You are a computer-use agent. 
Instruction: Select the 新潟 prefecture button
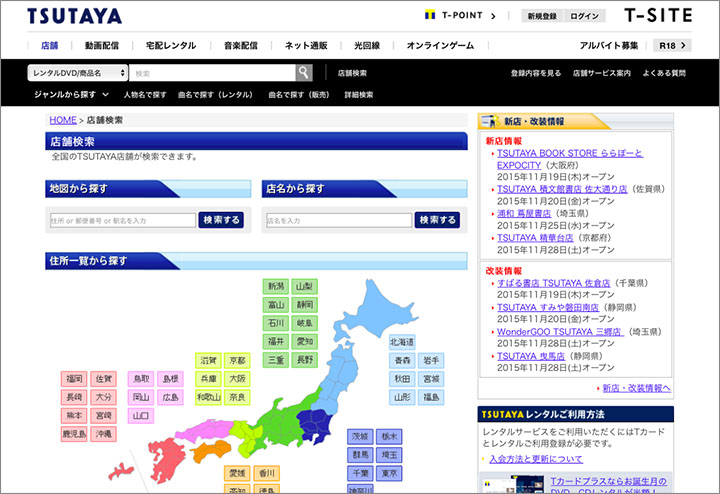coord(276,286)
